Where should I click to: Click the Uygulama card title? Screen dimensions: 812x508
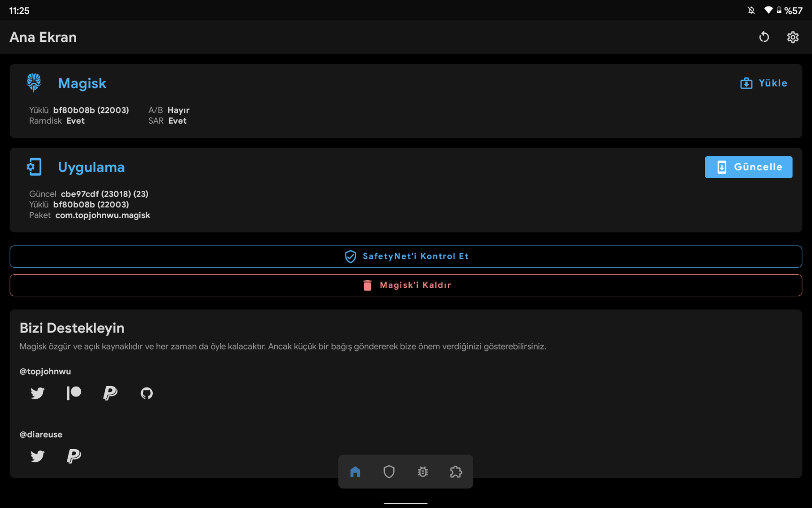(x=91, y=167)
